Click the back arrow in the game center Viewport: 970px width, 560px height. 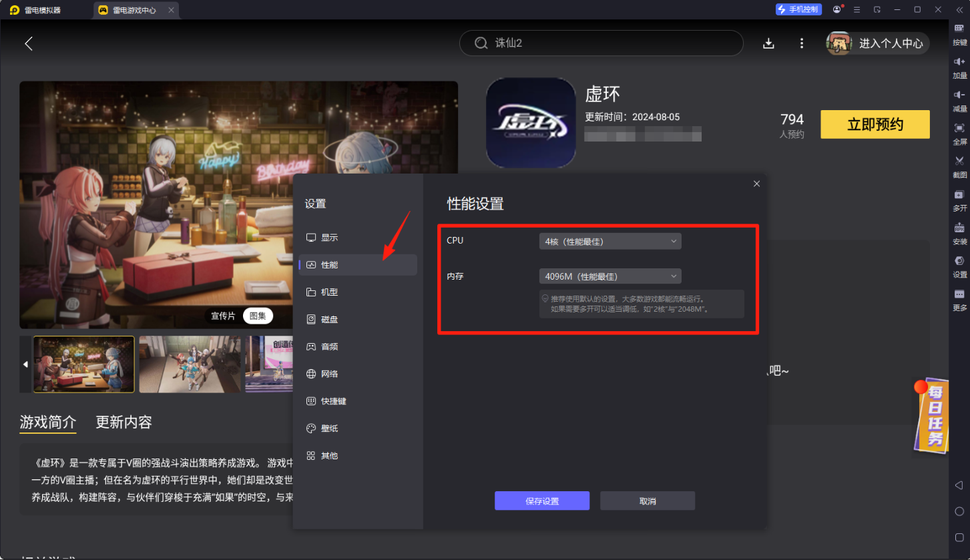click(29, 44)
